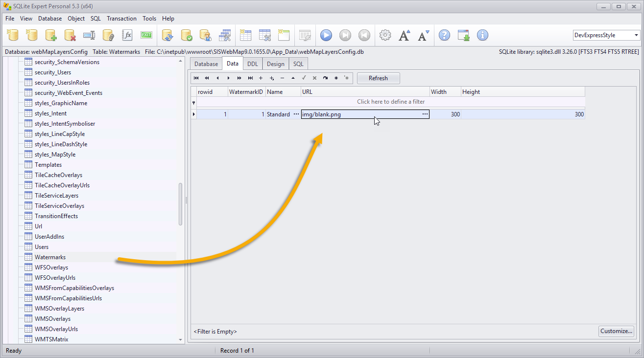Viewport: 644px width, 358px height.
Task: Click the green EXIT toolbar icon
Action: point(146,35)
